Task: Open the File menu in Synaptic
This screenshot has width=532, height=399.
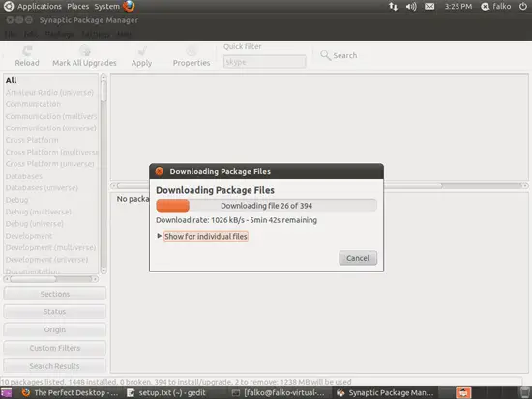Action: click(x=11, y=34)
